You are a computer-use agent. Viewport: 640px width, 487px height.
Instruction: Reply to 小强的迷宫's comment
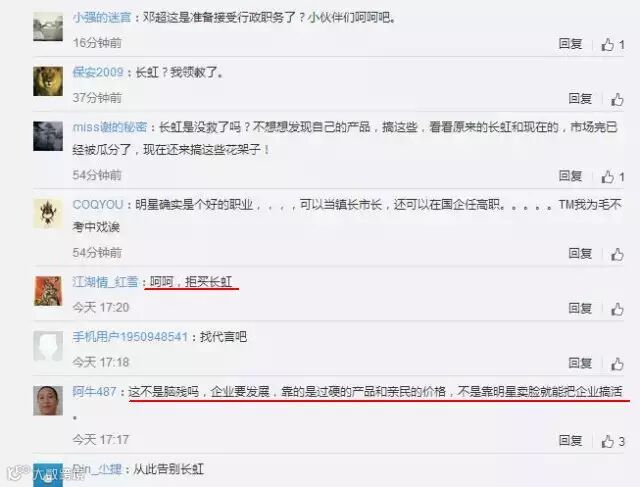tap(570, 44)
